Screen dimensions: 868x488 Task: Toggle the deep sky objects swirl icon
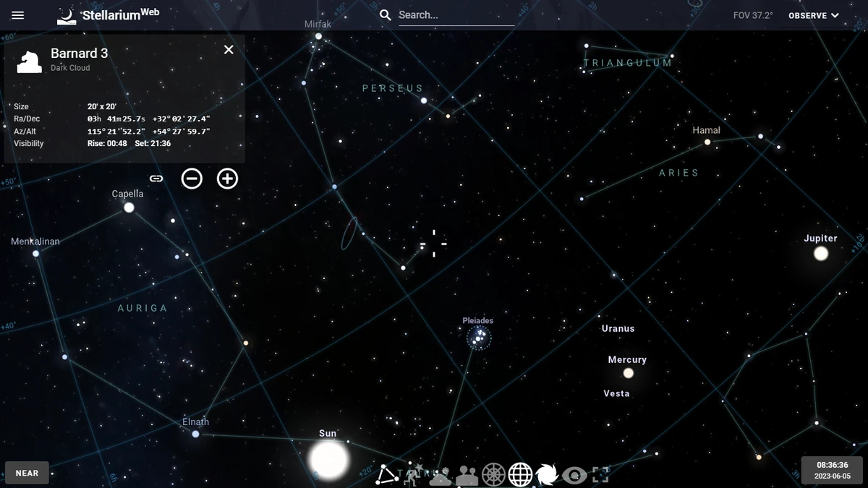point(546,475)
